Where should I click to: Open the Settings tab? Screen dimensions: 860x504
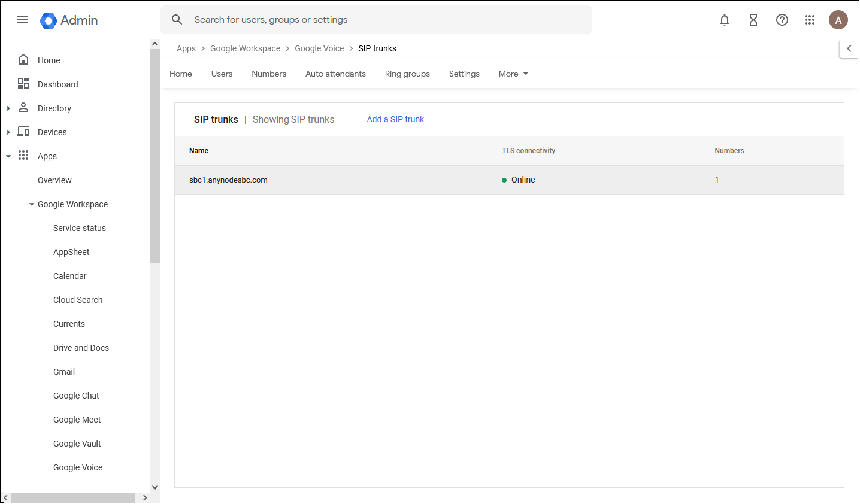coord(464,74)
